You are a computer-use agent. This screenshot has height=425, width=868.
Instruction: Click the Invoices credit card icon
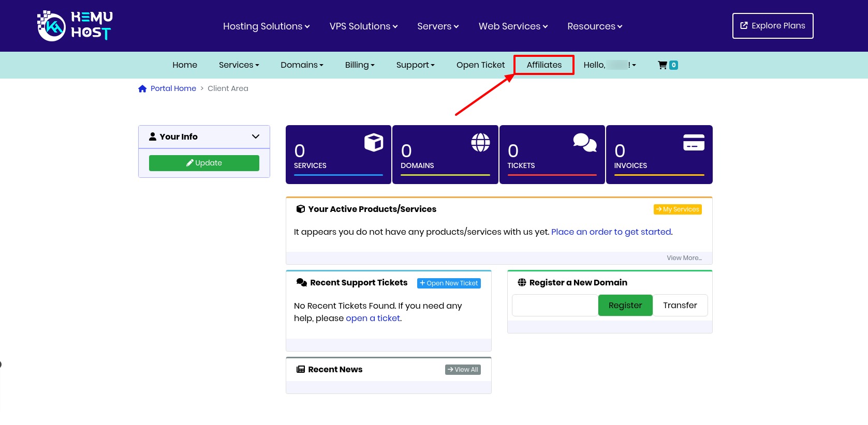(694, 142)
